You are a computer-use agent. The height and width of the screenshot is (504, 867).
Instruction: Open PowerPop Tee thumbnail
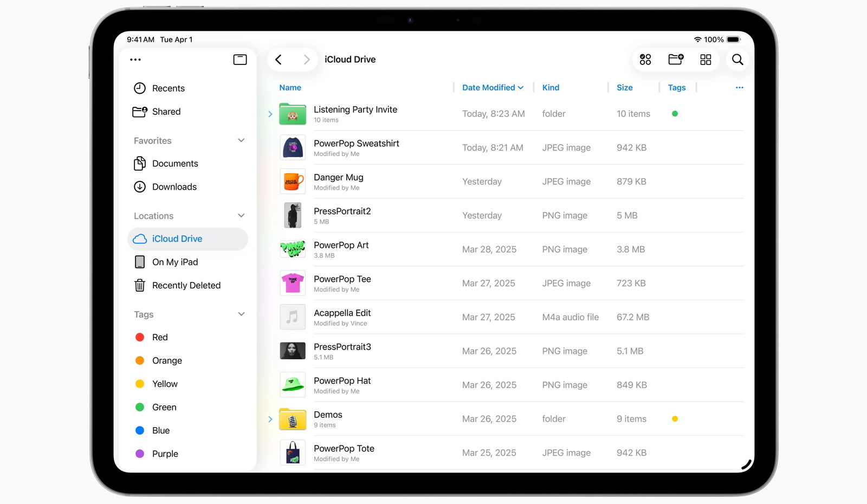(x=293, y=283)
